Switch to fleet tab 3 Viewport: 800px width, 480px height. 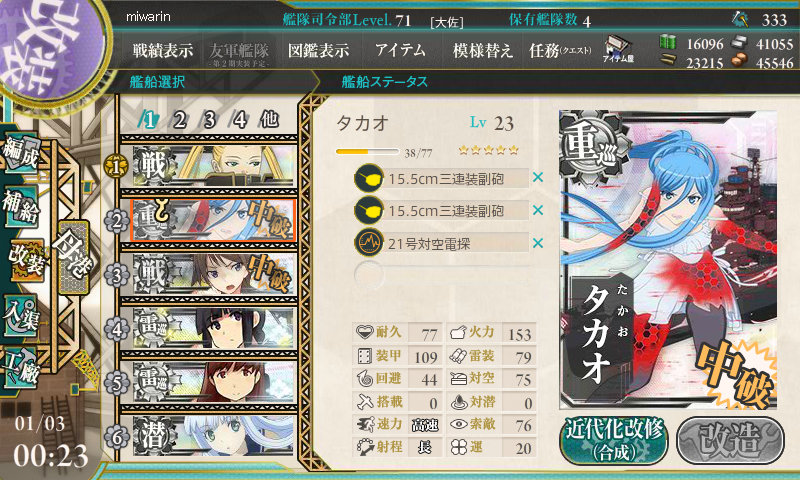tap(209, 120)
